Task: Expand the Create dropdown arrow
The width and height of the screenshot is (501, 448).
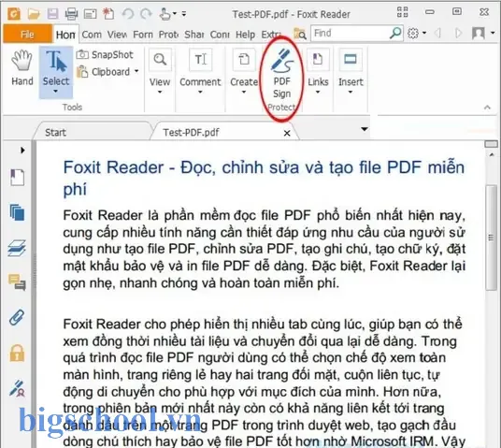Action: click(x=244, y=92)
